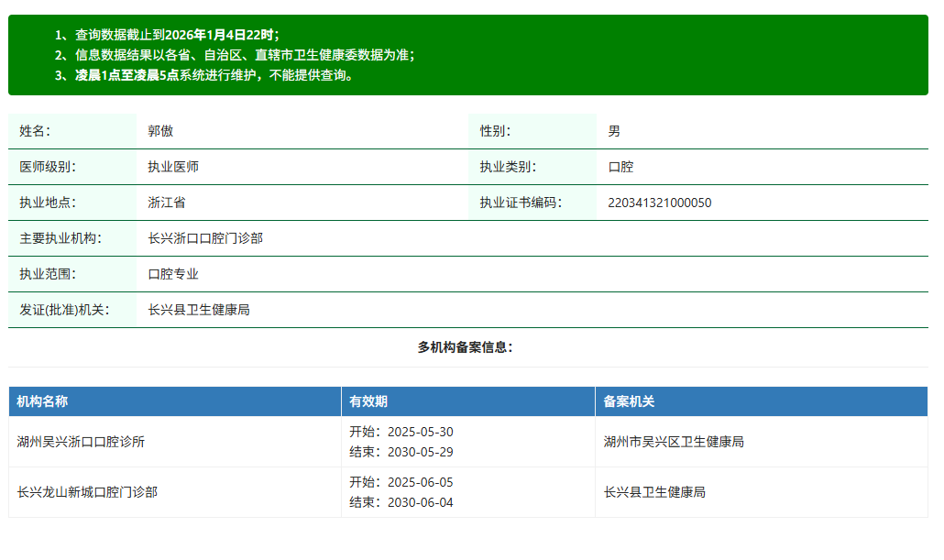Click the practice scope value 口腔专业

tap(173, 274)
